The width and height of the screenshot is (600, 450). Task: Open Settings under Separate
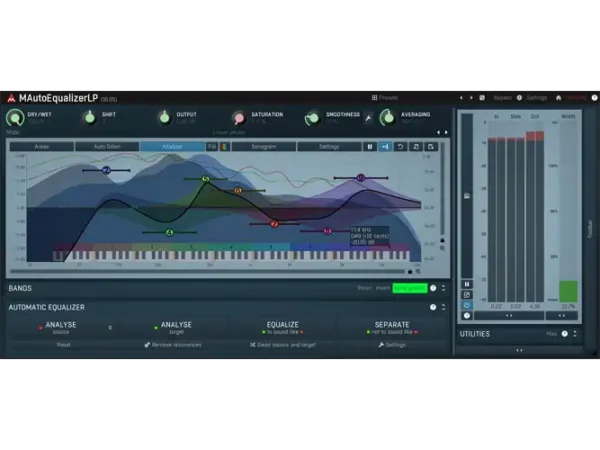click(392, 345)
